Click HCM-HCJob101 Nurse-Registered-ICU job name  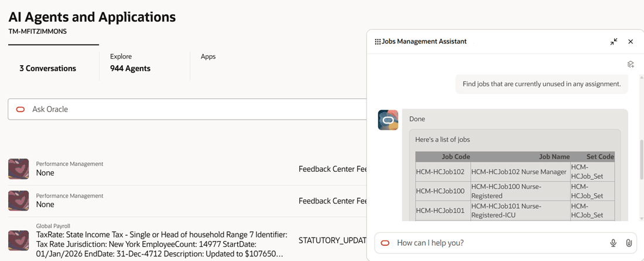click(x=520, y=211)
